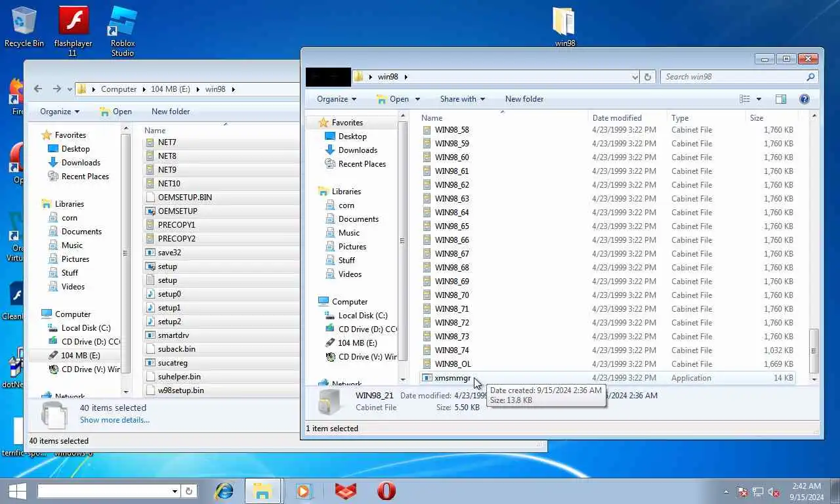Image resolution: width=840 pixels, height=504 pixels.
Task: Change view icon in front win98 window
Action: (745, 99)
